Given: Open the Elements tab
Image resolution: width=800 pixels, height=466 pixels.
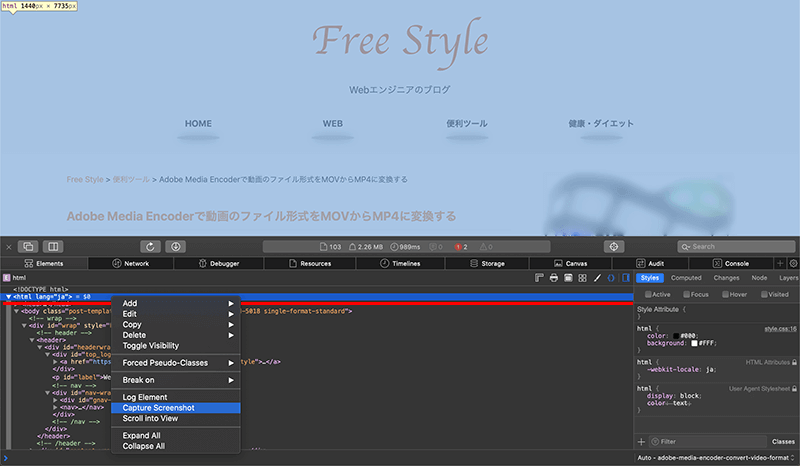Looking at the screenshot, I should (44, 263).
